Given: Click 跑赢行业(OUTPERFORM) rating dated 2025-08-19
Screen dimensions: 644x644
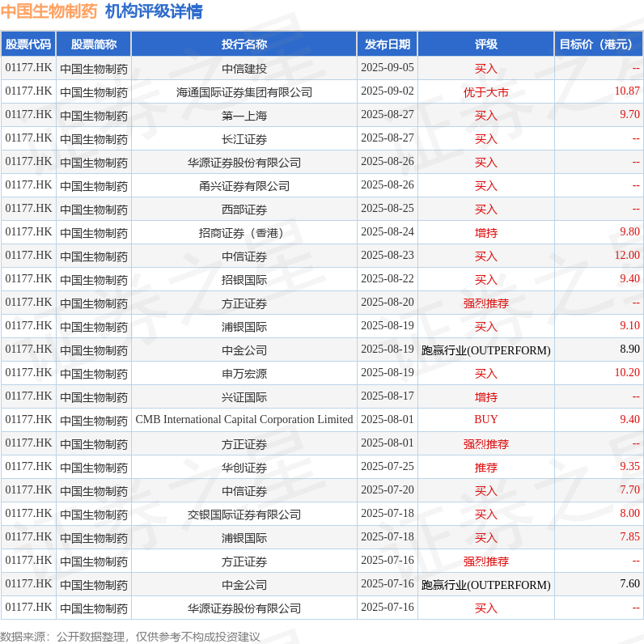Looking at the screenshot, I should click(x=486, y=350).
